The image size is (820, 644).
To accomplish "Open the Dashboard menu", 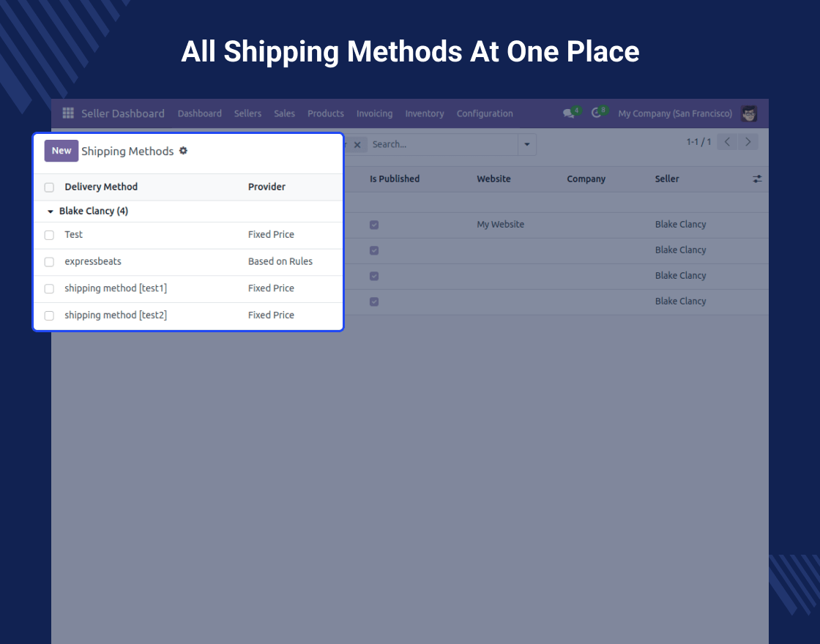I will point(200,113).
